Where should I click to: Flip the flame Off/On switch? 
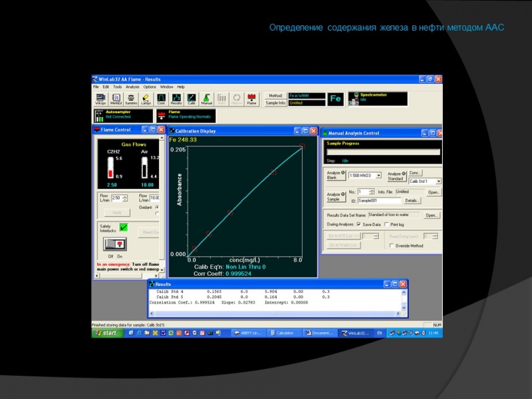[x=115, y=244]
